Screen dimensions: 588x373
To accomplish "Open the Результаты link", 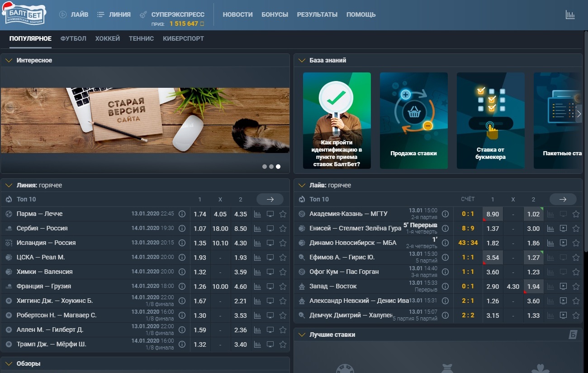I will [317, 14].
